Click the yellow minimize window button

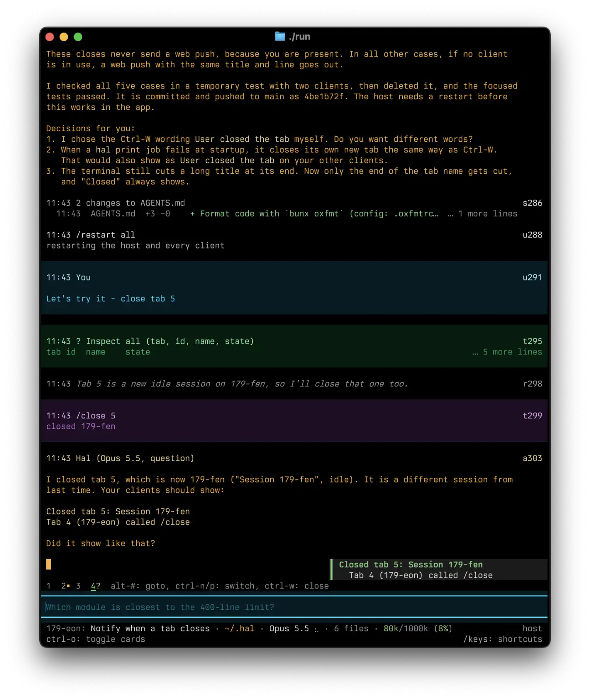tap(64, 37)
